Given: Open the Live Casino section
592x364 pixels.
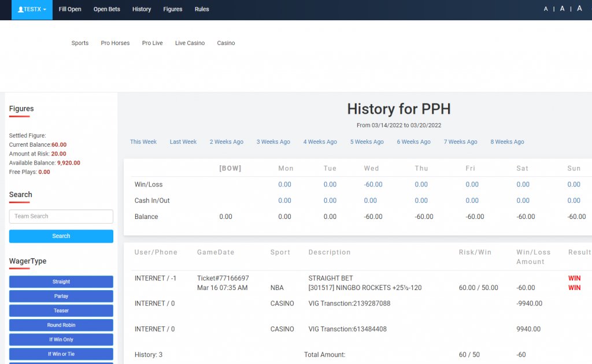Looking at the screenshot, I should [190, 43].
